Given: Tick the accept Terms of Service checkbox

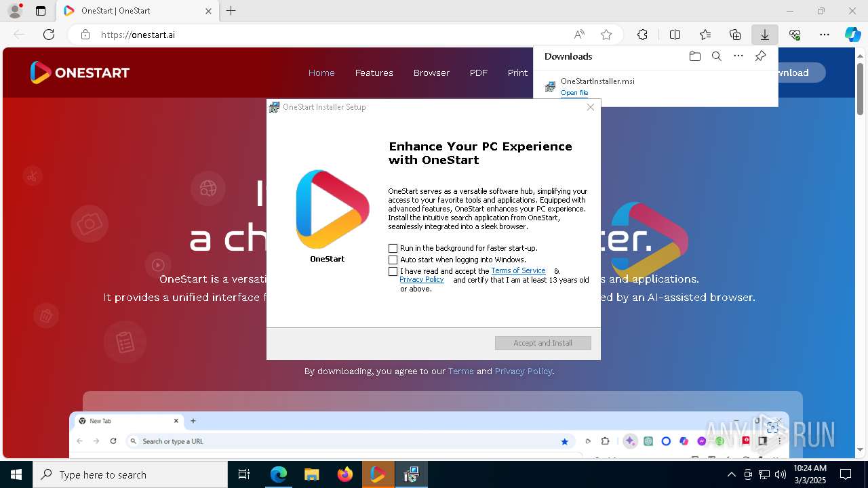Looking at the screenshot, I should [393, 271].
